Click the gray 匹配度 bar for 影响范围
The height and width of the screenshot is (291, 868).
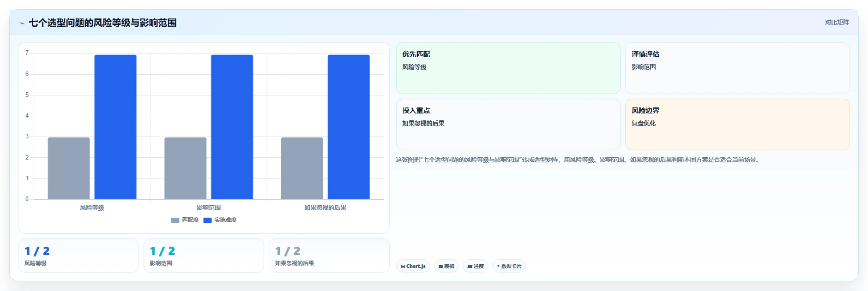point(185,168)
